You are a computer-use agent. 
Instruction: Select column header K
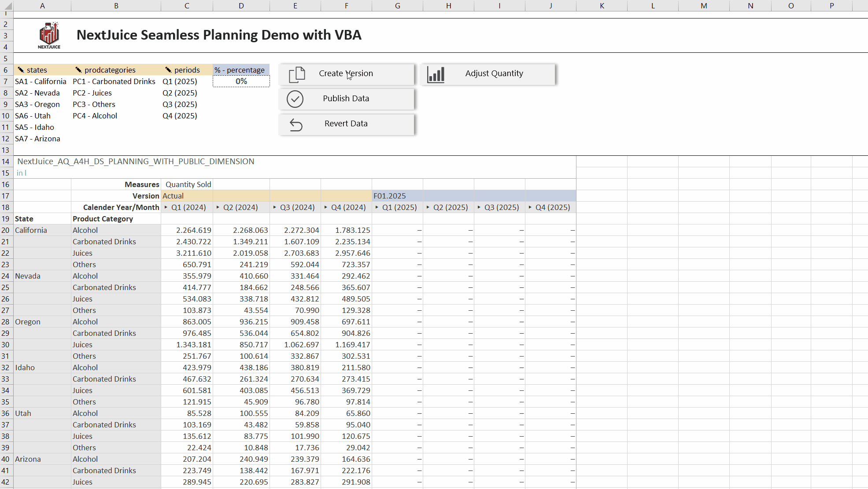(x=602, y=6)
